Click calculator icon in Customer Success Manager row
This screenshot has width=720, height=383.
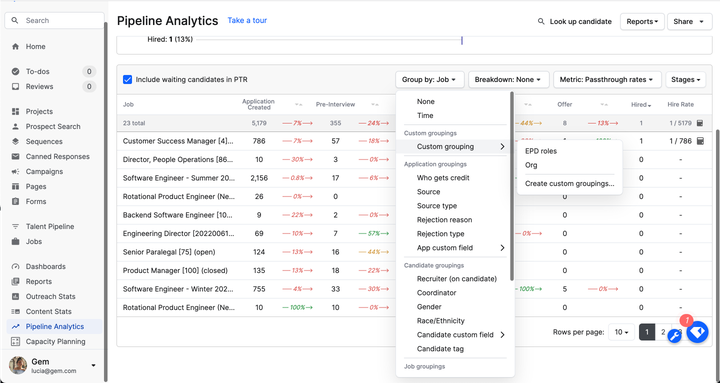(x=700, y=141)
